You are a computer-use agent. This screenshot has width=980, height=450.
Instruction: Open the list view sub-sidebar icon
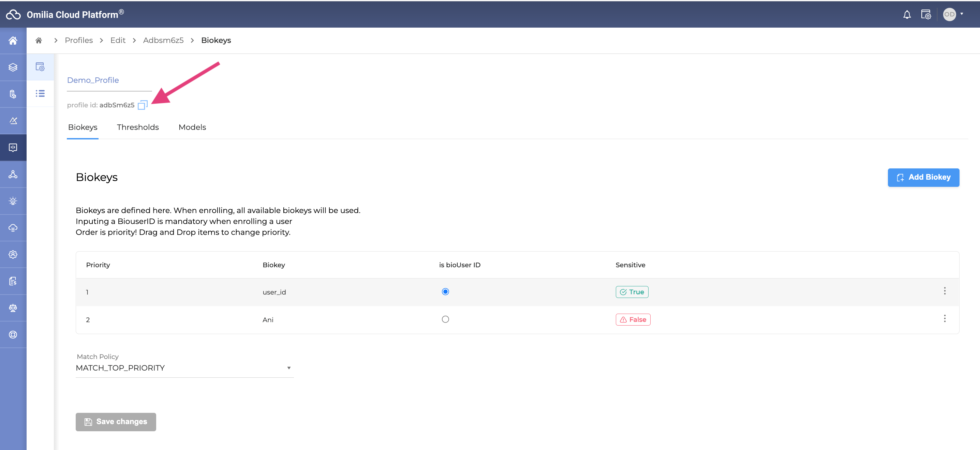[x=40, y=93]
